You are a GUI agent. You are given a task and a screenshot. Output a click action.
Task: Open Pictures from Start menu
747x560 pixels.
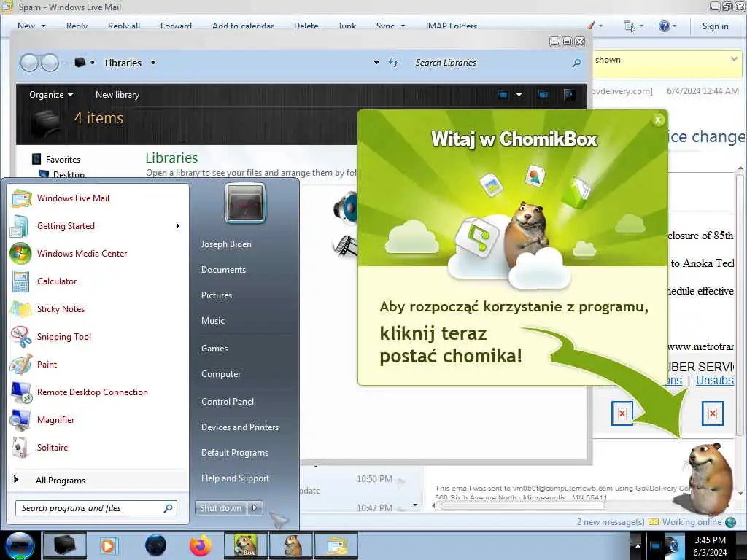pos(216,295)
